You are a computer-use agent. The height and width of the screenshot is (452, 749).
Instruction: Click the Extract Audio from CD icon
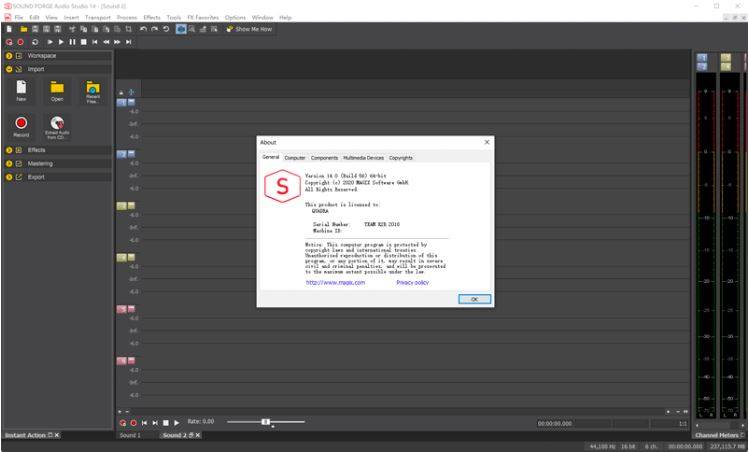[x=57, y=123]
